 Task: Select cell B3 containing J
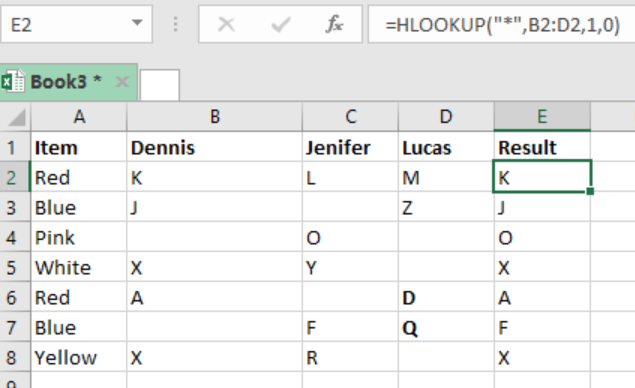(215, 207)
